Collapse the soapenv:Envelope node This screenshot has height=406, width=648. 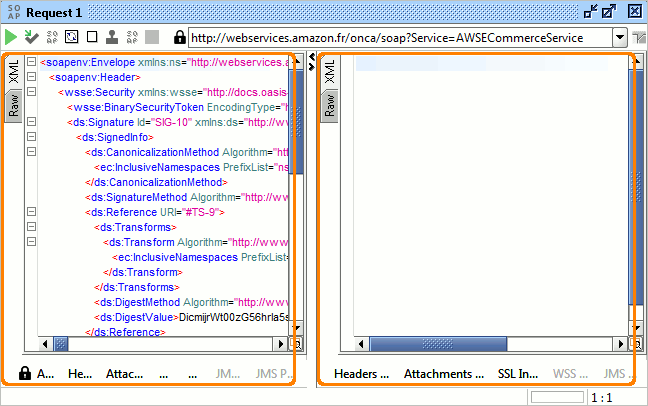(x=31, y=62)
